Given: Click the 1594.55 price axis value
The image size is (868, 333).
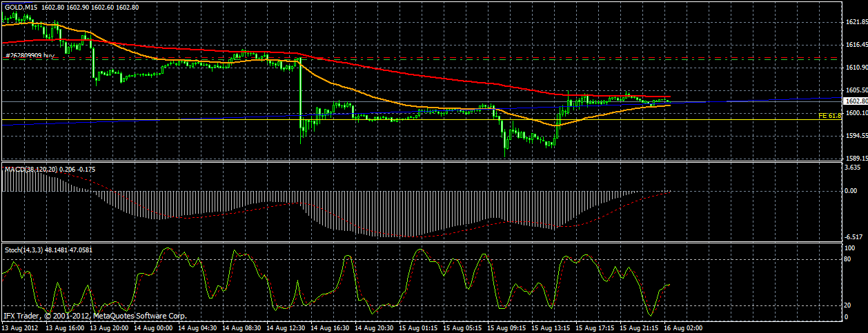Looking at the screenshot, I should (x=856, y=135).
